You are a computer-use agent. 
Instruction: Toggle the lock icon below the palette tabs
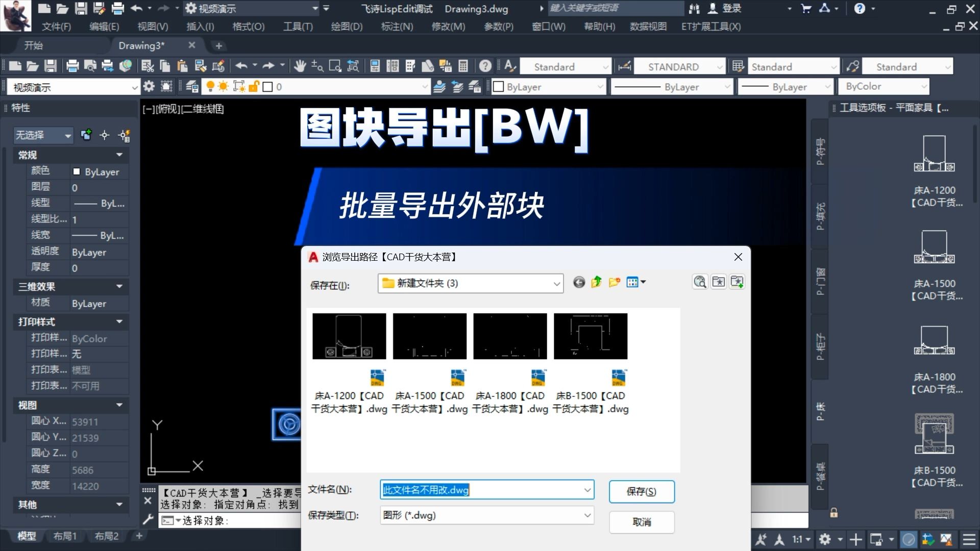coord(834,512)
